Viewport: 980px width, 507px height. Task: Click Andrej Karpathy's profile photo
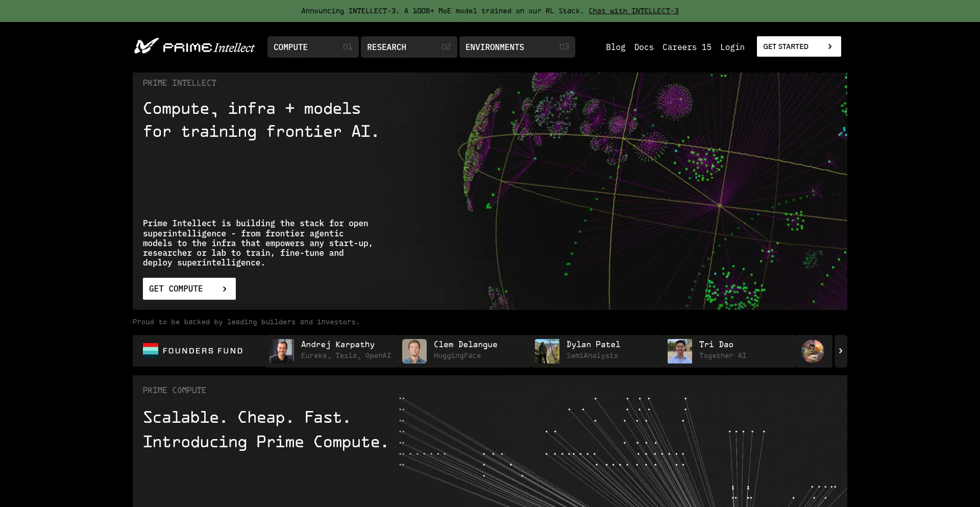[x=282, y=351]
